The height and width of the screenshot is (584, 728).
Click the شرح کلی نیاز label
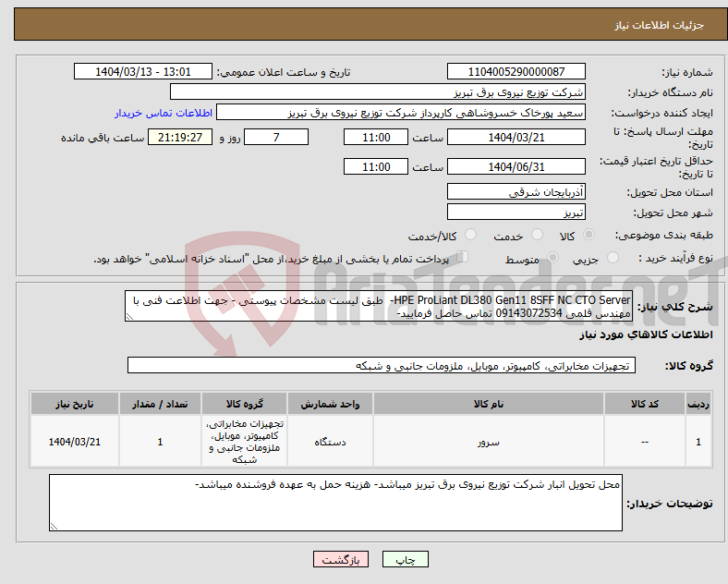tap(674, 307)
